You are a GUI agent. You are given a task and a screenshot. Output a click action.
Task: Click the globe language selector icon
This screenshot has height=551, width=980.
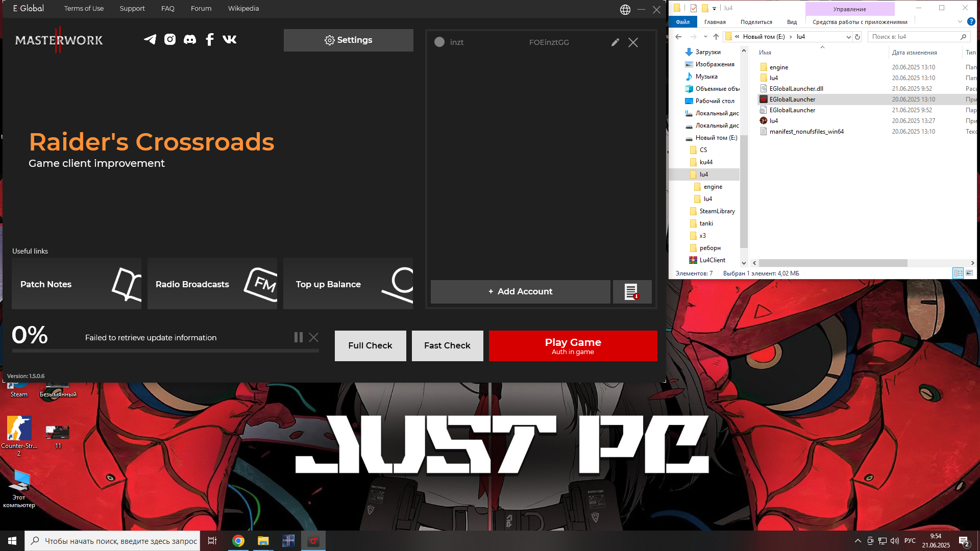(625, 10)
